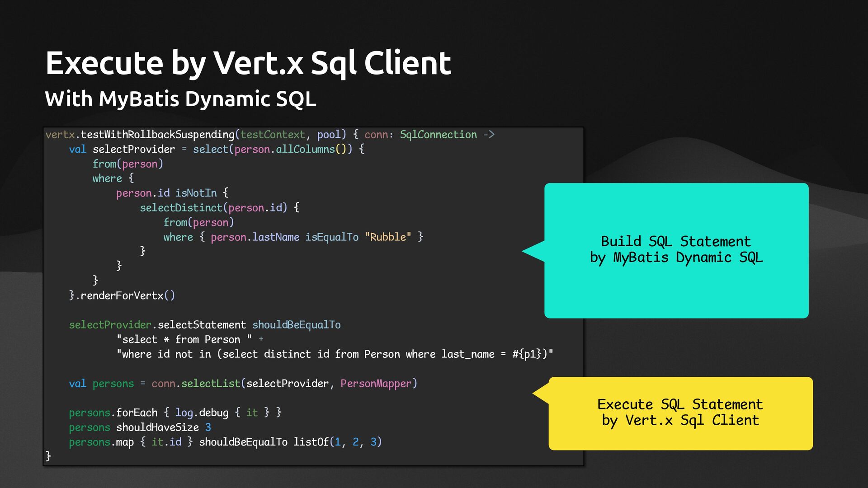Click first 'shouldBeEqualTo' after selectStatement
Viewport: 868px width, 488px height.
click(x=296, y=325)
